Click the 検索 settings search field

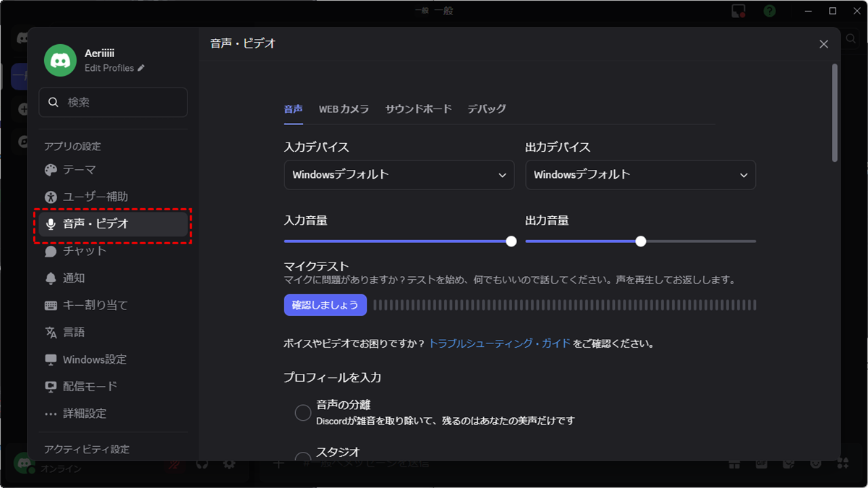click(113, 103)
